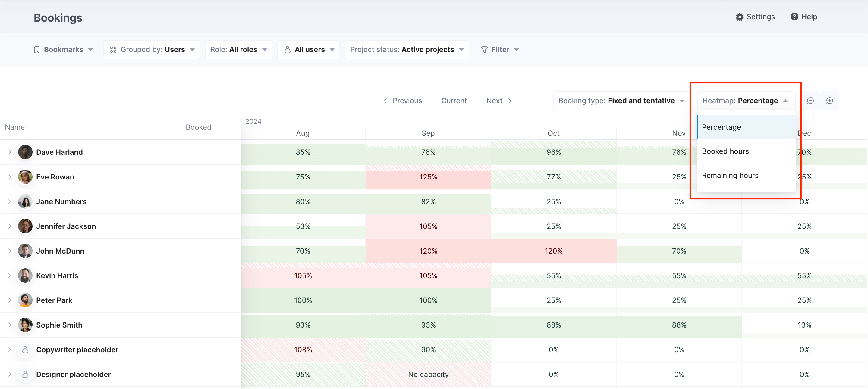Click John McDunn's avatar
Viewport: 868px width, 389px height.
coord(25,251)
